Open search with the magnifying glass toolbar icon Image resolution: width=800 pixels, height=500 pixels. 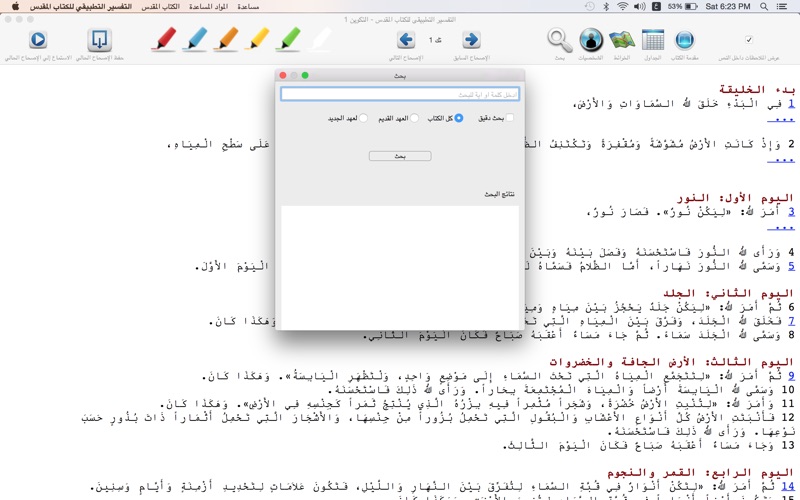point(560,39)
